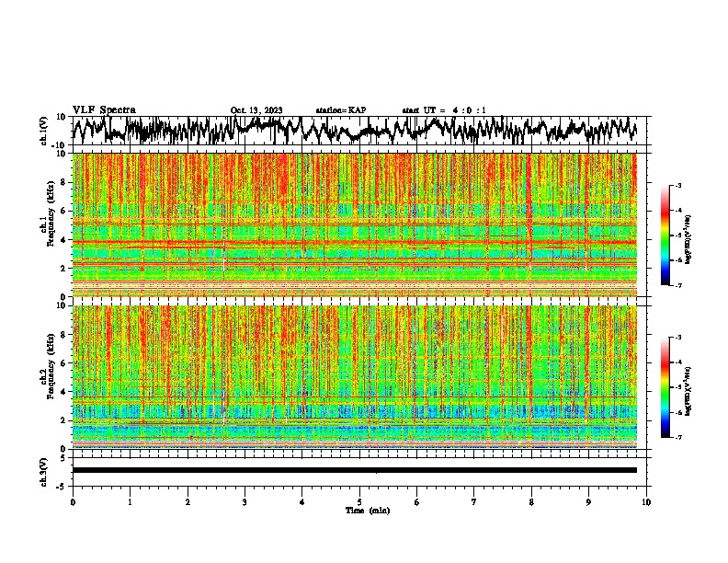Click the ch.1 log PSD color bar
Screen dimensions: 728x563
point(665,236)
